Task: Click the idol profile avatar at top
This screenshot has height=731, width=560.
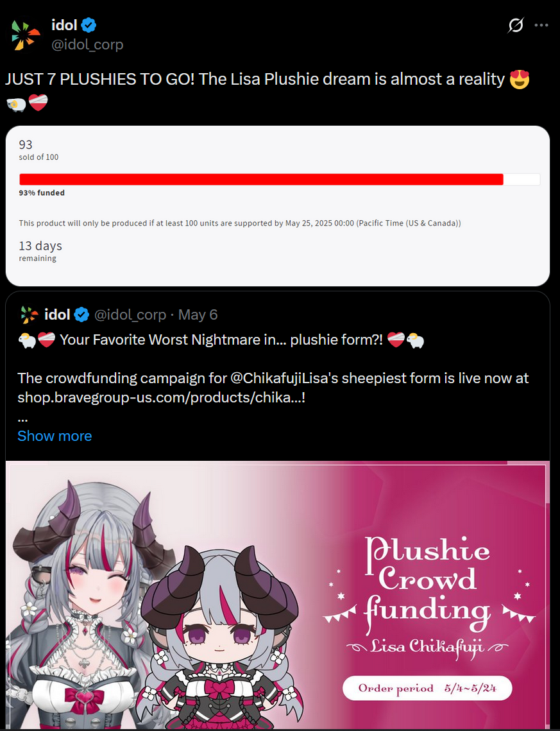Action: (25, 35)
